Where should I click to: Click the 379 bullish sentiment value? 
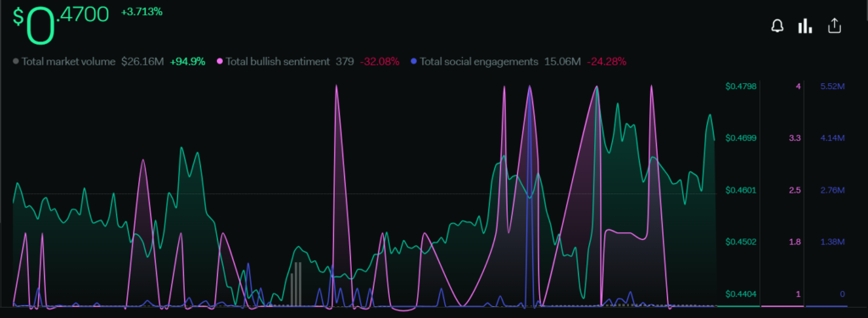click(x=344, y=62)
